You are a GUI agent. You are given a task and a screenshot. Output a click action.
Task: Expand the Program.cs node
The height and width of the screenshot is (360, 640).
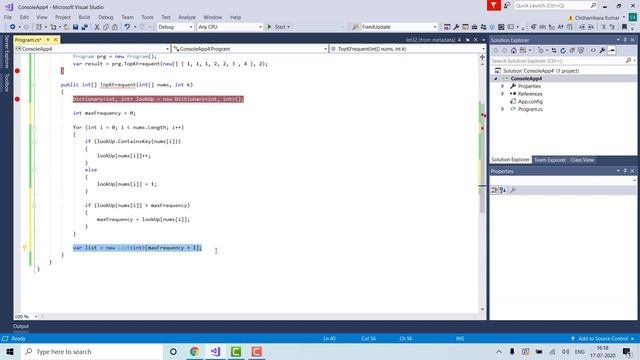(503, 109)
